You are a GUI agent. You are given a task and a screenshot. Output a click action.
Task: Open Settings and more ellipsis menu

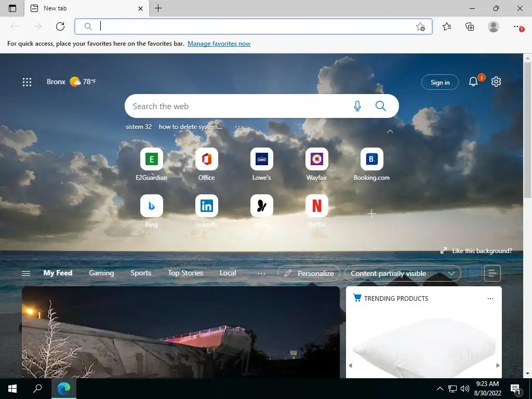point(517,26)
